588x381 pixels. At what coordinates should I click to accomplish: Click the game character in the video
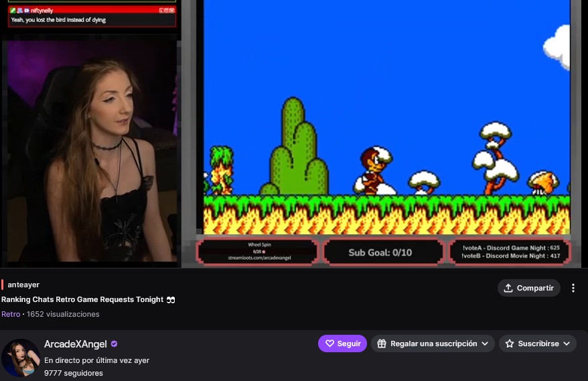[x=375, y=171]
